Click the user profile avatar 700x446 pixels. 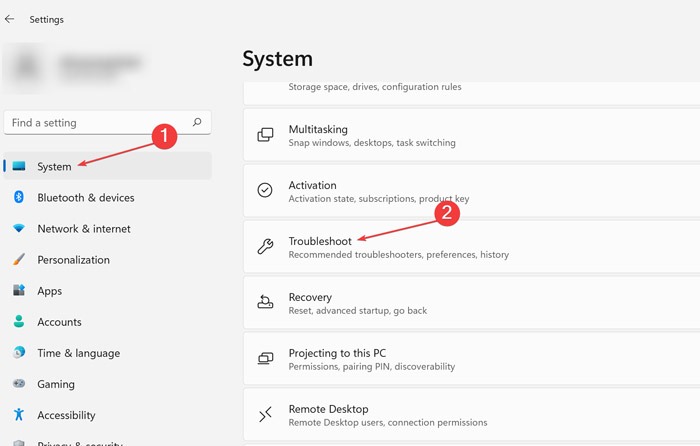coord(26,67)
